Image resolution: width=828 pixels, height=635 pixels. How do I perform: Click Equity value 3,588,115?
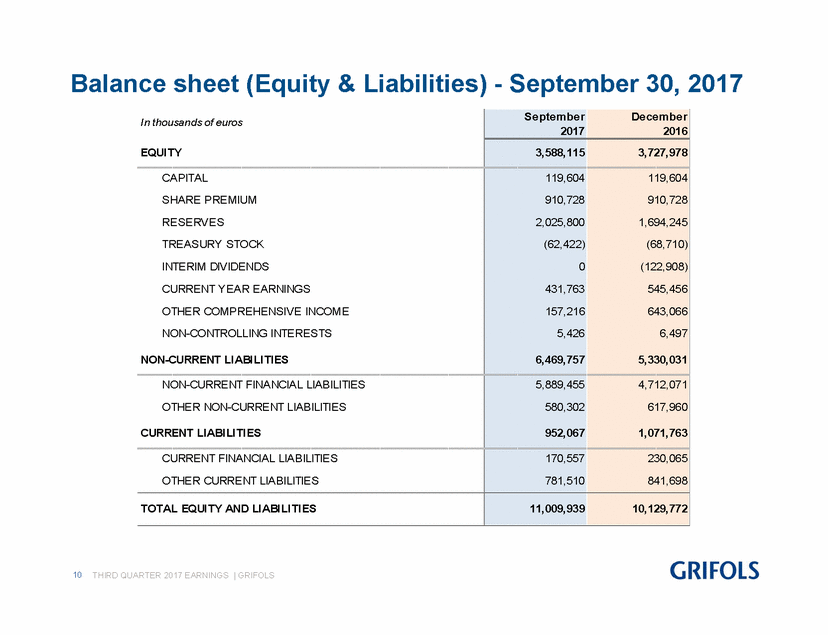point(560,153)
